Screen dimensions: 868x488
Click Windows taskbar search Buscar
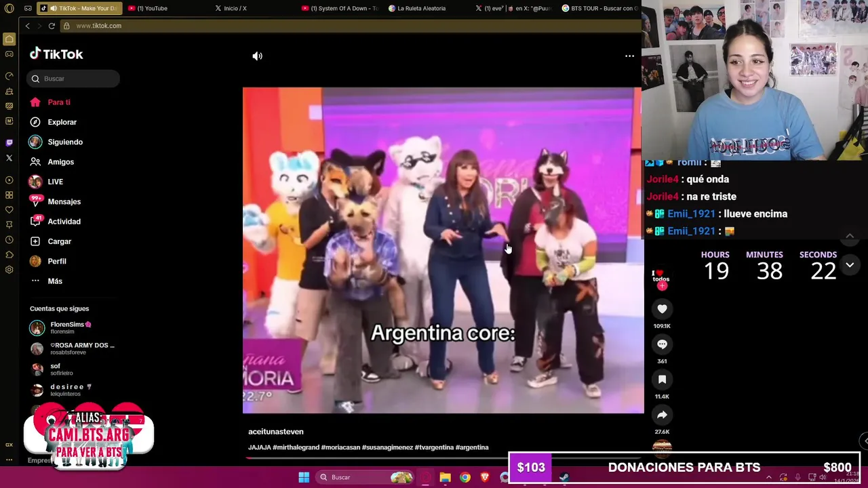pyautogui.click(x=366, y=477)
